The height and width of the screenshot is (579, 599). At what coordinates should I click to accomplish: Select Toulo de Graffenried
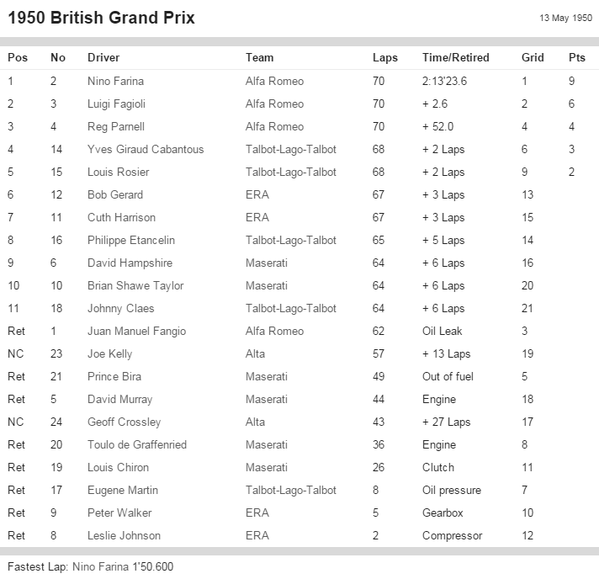pyautogui.click(x=137, y=445)
